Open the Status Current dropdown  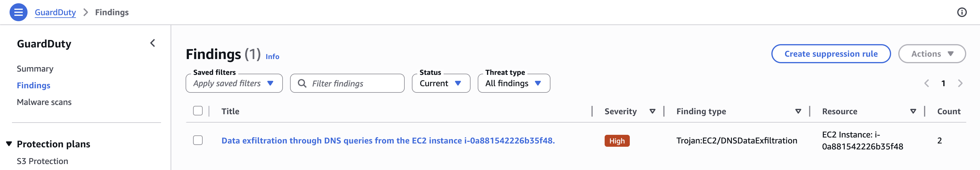441,84
